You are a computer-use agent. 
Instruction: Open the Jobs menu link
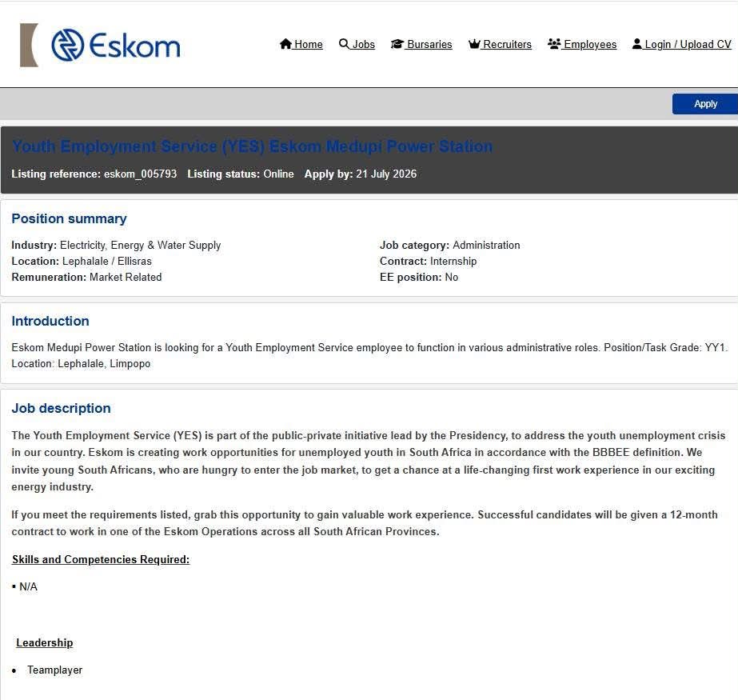tap(363, 44)
